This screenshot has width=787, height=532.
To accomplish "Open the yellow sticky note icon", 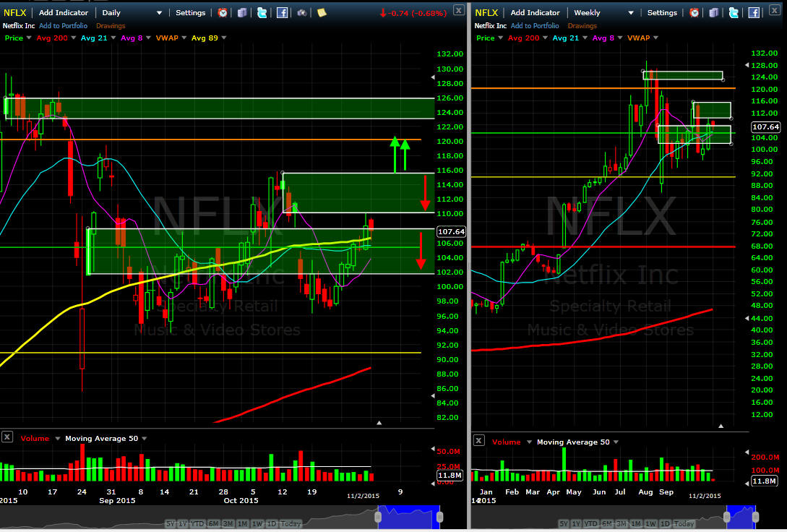I will click(322, 13).
